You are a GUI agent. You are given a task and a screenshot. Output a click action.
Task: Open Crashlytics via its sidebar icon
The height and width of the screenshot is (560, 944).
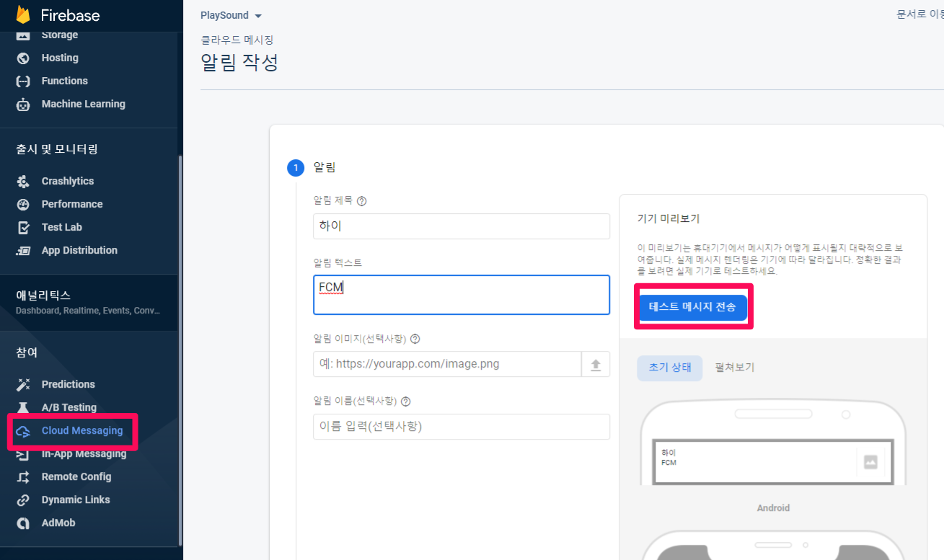pos(23,181)
